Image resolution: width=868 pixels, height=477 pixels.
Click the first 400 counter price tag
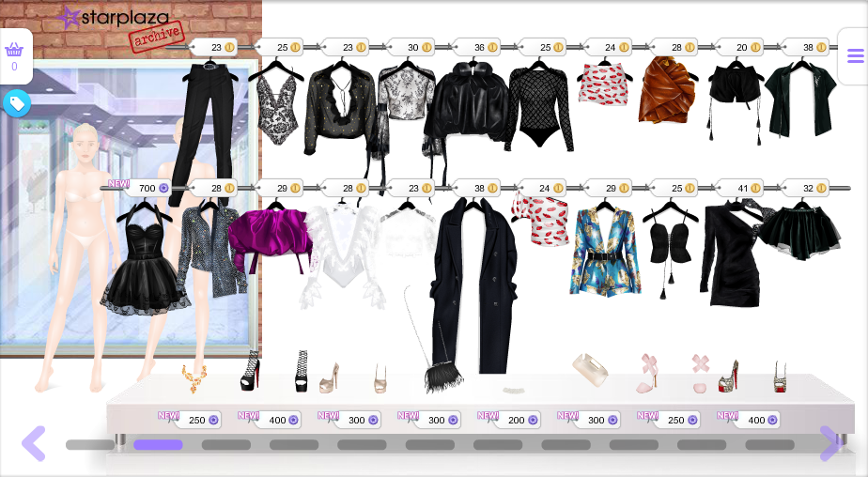(x=278, y=420)
